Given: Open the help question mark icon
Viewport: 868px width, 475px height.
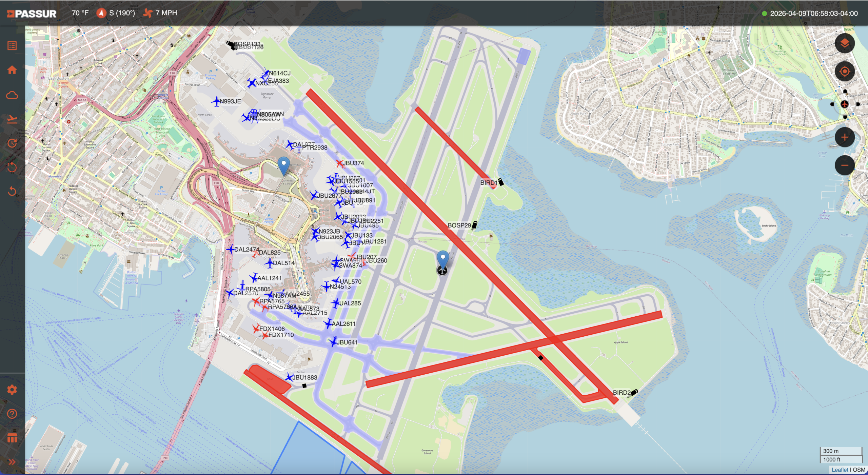Looking at the screenshot, I should point(12,414).
